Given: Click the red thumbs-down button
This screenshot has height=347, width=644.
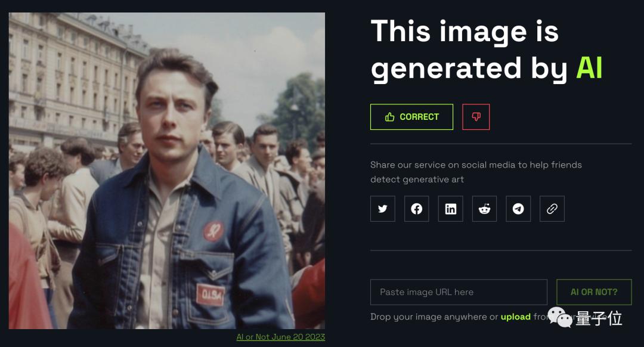Looking at the screenshot, I should tap(476, 117).
